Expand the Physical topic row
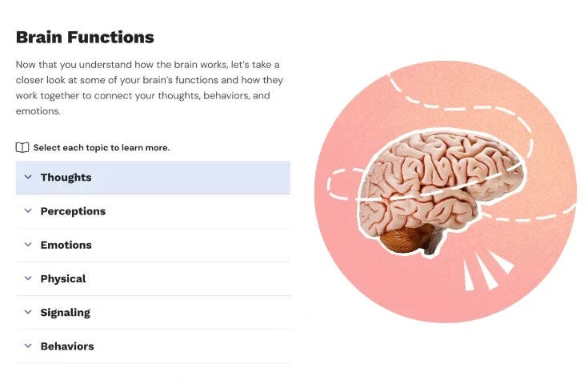 click(153, 278)
